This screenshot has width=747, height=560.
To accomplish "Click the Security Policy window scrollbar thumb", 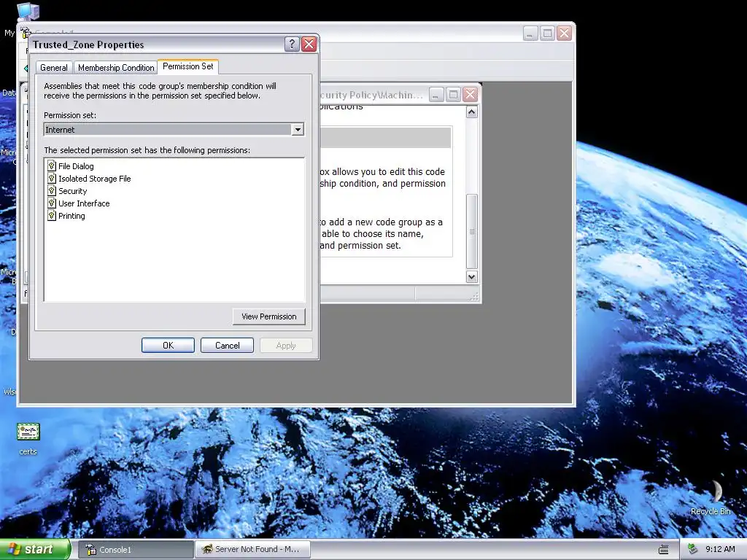I will point(472,231).
